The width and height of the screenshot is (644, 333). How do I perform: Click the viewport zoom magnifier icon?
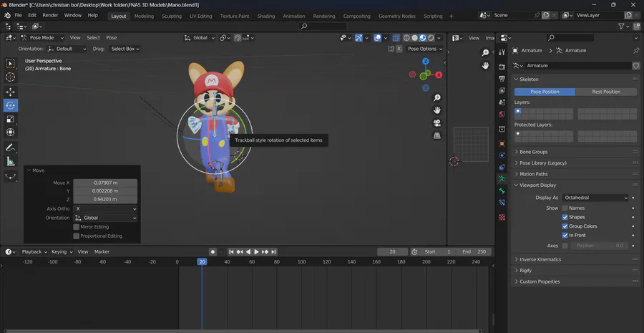(x=437, y=98)
